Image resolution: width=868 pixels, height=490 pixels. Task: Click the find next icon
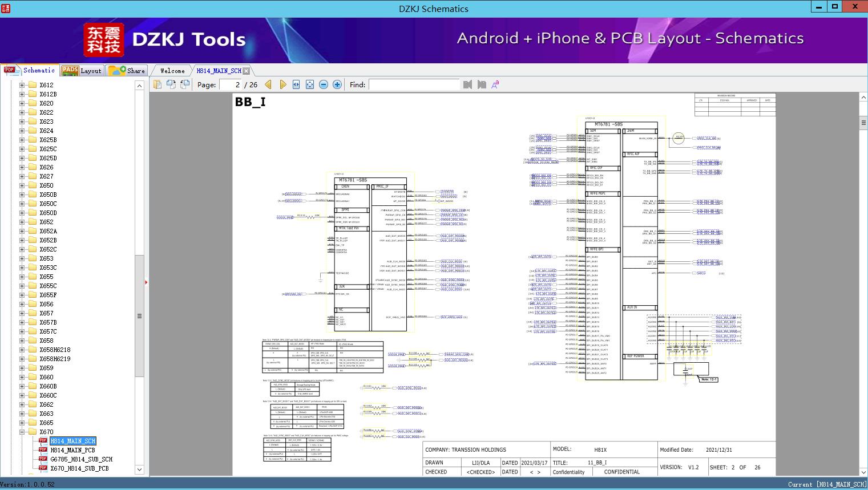coord(482,84)
